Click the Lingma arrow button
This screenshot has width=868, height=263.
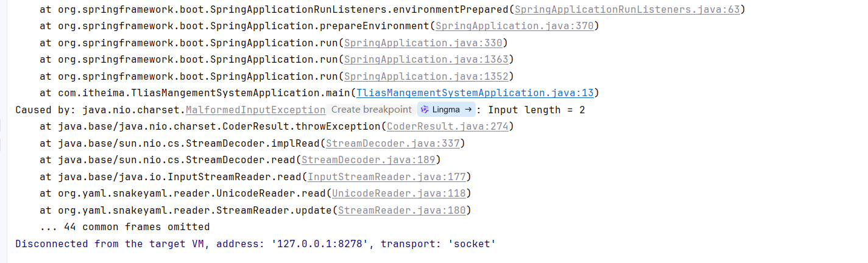click(x=468, y=110)
